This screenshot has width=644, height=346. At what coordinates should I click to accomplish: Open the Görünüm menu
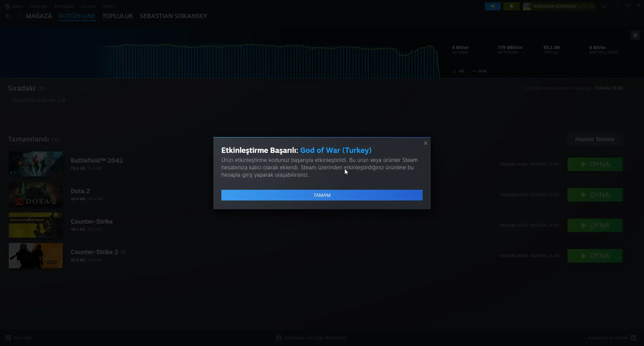(x=39, y=6)
